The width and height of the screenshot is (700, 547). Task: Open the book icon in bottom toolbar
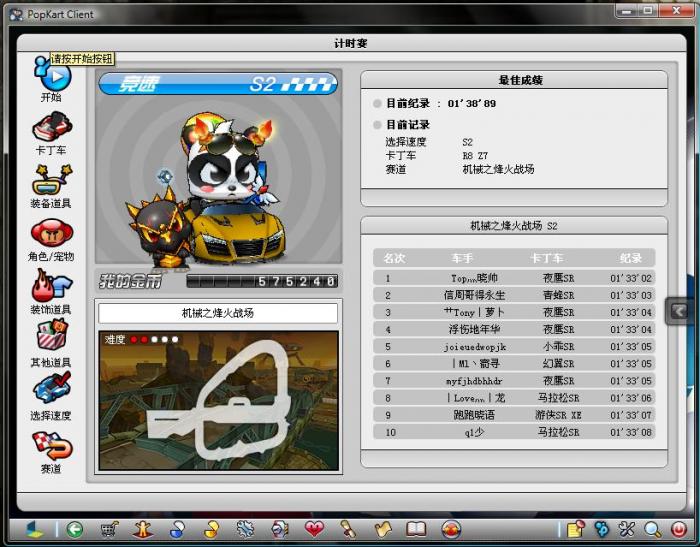click(416, 530)
